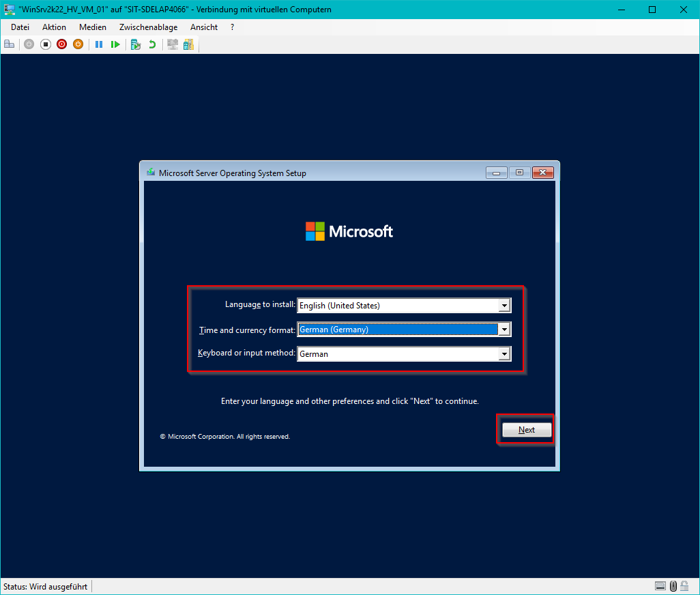Open the Time and currency format dropdown
Screen dimensions: 700x595
(x=504, y=330)
